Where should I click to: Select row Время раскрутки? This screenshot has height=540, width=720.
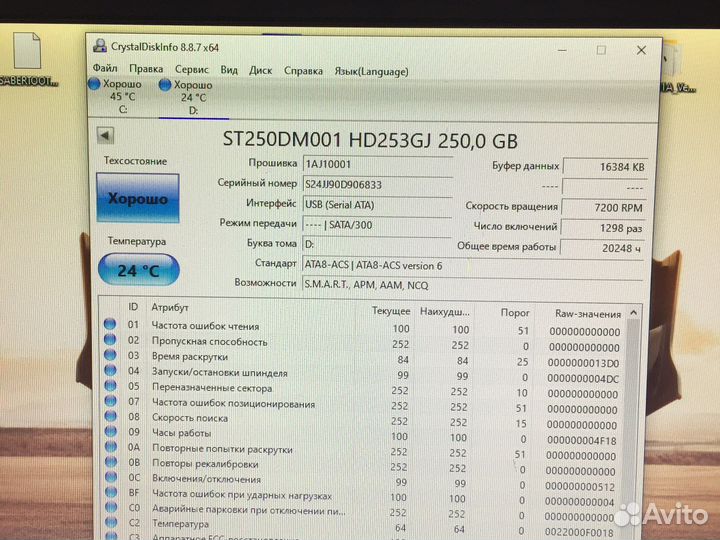[363, 359]
